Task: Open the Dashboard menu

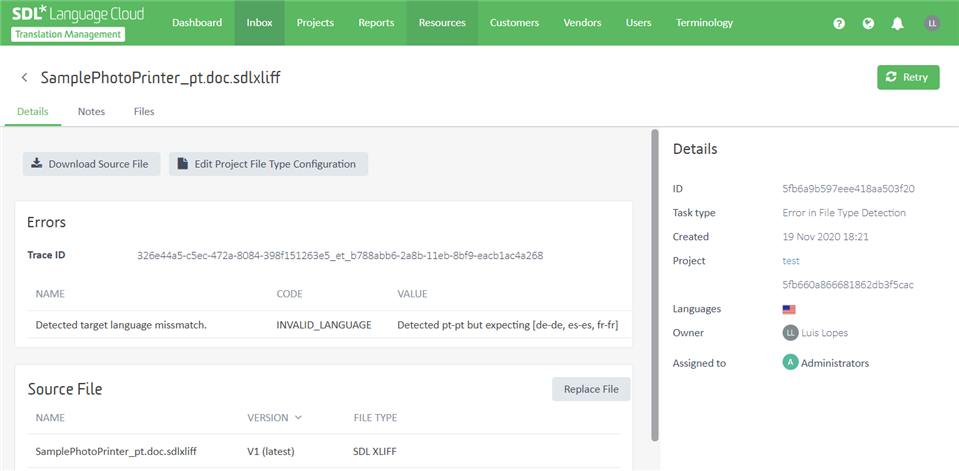Action: pyautogui.click(x=197, y=23)
